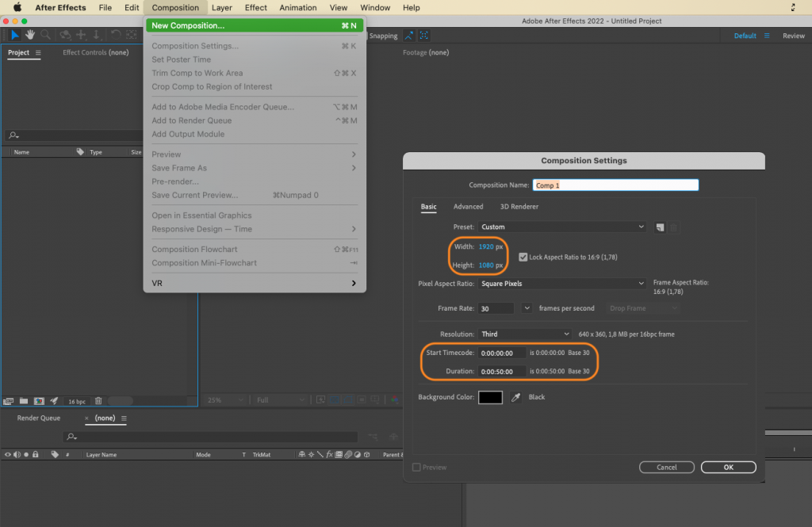Create new folder in Project panel
This screenshot has width=812, height=527.
tap(24, 401)
